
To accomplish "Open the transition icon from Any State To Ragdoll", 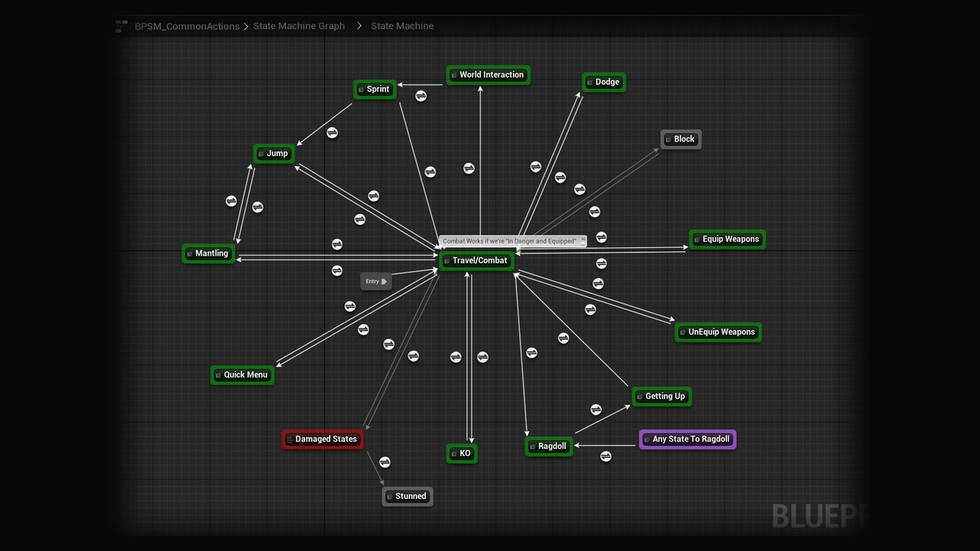I will 606,456.
